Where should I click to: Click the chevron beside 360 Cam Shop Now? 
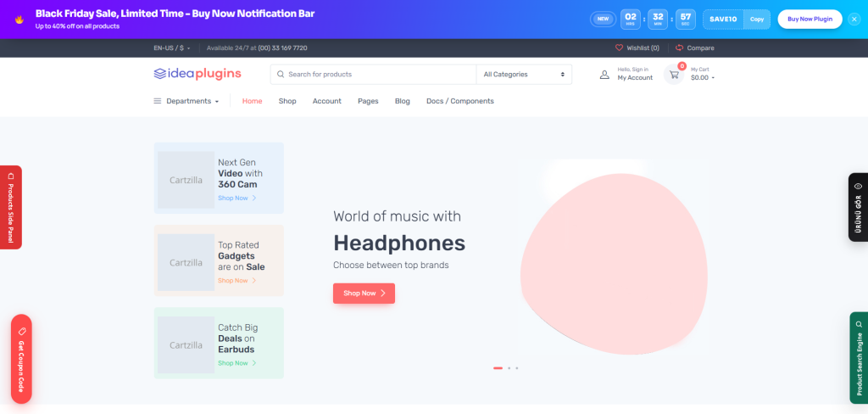(254, 198)
